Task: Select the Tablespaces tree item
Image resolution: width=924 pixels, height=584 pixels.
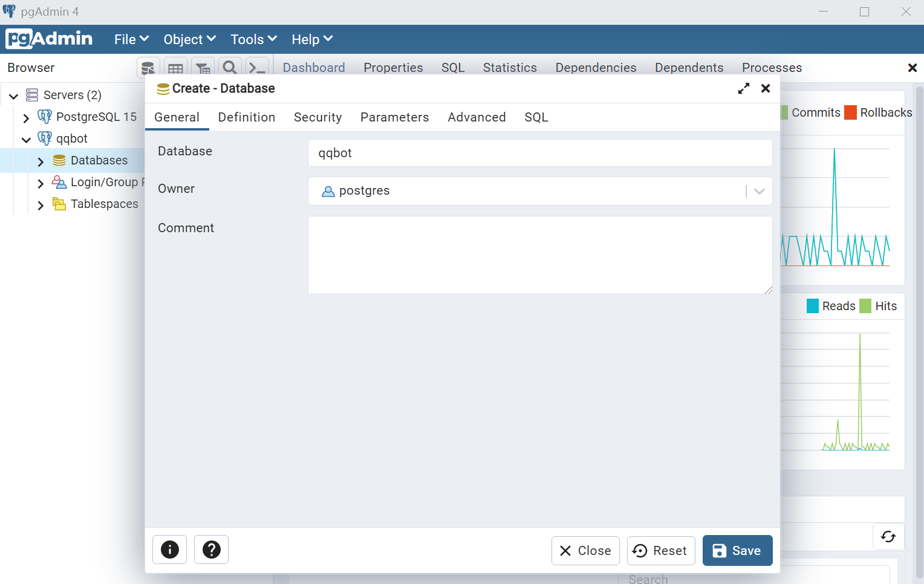Action: coord(105,204)
